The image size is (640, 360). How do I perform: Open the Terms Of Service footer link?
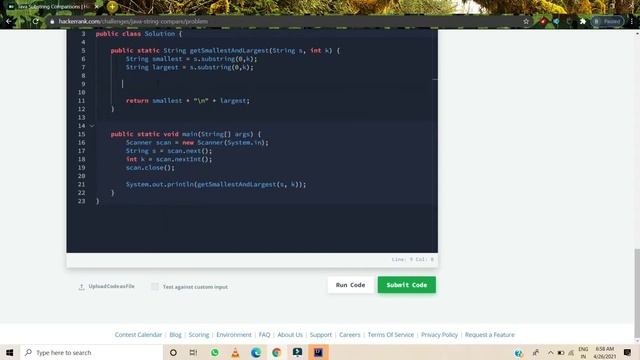click(391, 335)
